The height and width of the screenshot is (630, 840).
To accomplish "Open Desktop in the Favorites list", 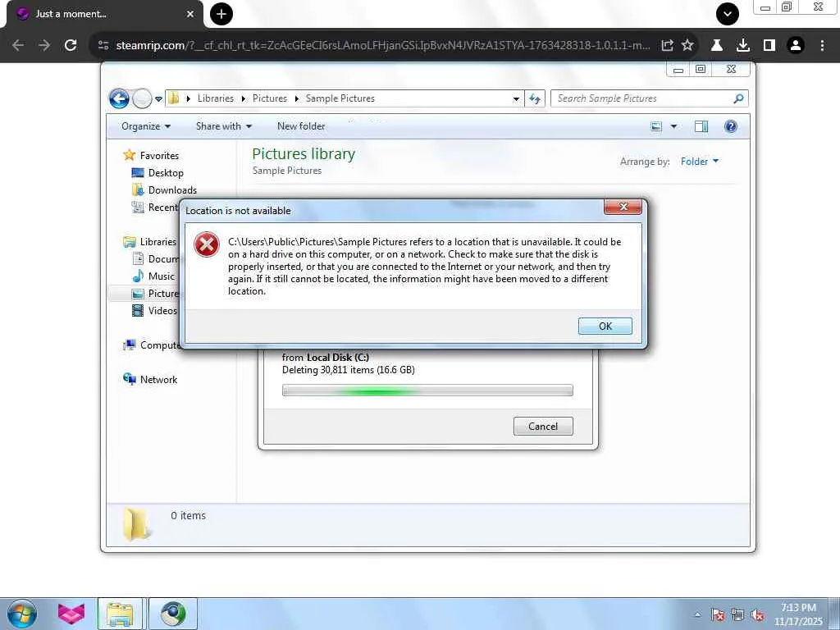I will (x=165, y=172).
